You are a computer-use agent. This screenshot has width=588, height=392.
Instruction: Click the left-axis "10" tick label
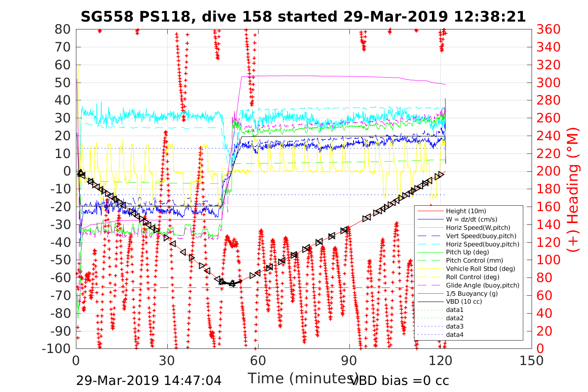[x=63, y=153]
